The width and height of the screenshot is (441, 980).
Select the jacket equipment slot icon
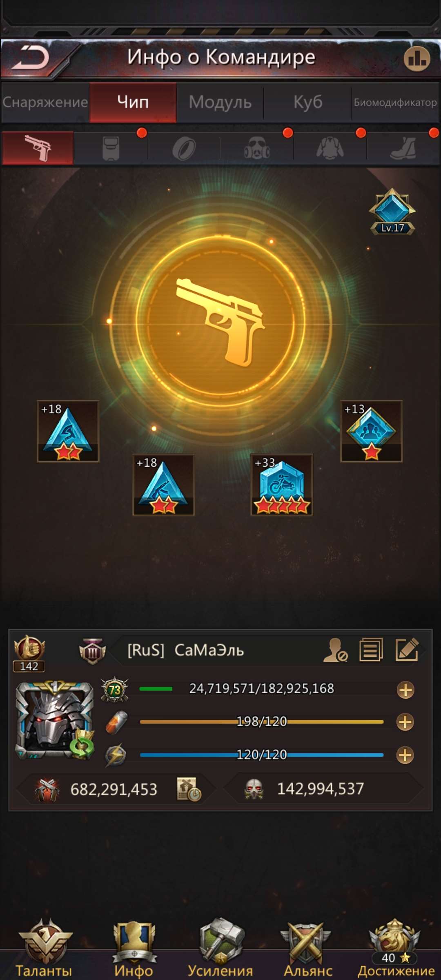330,148
